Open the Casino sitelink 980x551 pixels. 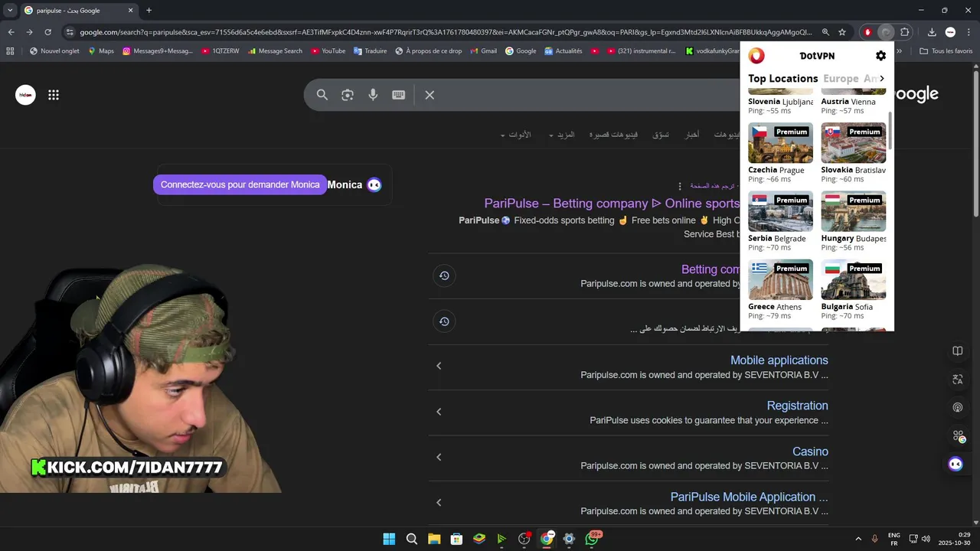click(x=810, y=452)
